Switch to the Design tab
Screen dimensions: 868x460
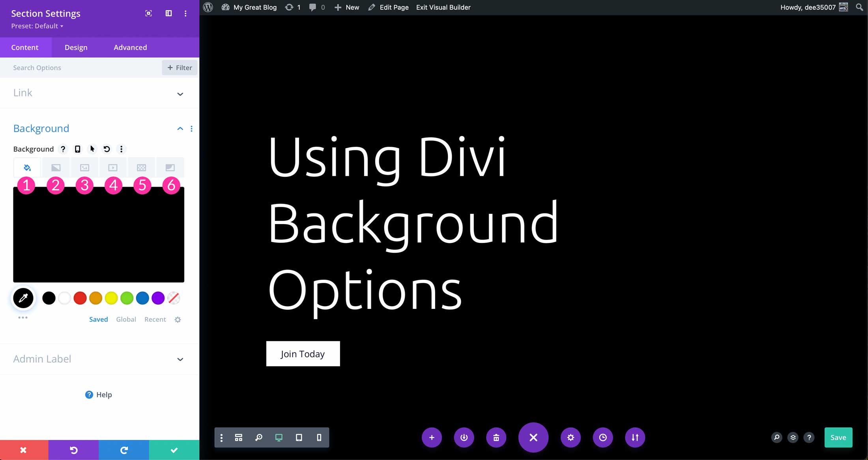point(76,47)
